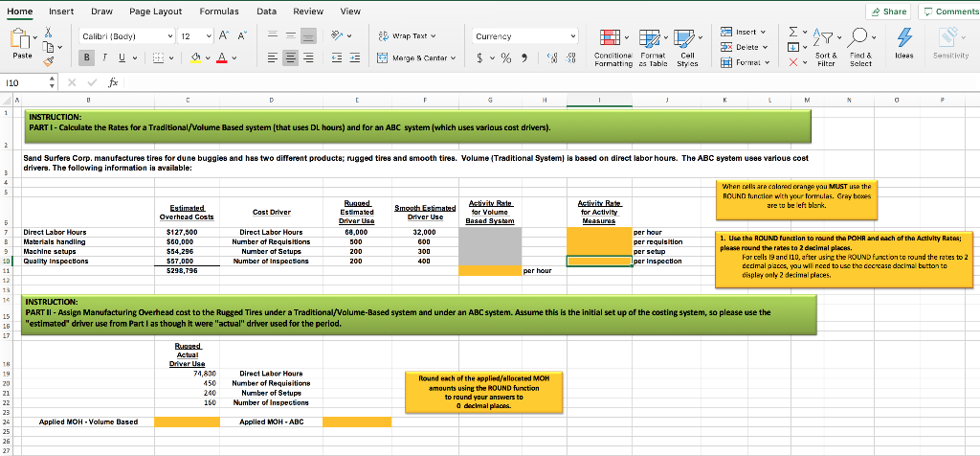Toggle Italic formatting
Image resolution: width=980 pixels, height=456 pixels.
coord(103,58)
